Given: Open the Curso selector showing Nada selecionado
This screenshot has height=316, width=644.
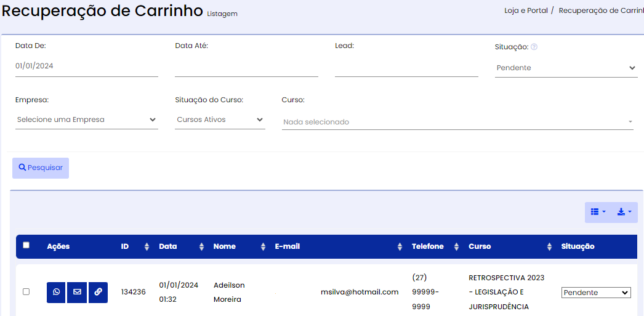Looking at the screenshot, I should pos(457,122).
